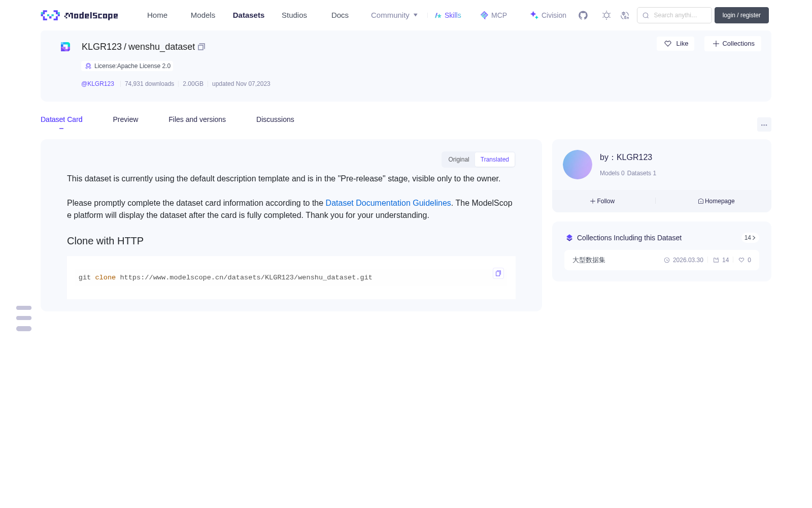Copy the git clone command
The height and width of the screenshot is (508, 812).
(x=498, y=273)
